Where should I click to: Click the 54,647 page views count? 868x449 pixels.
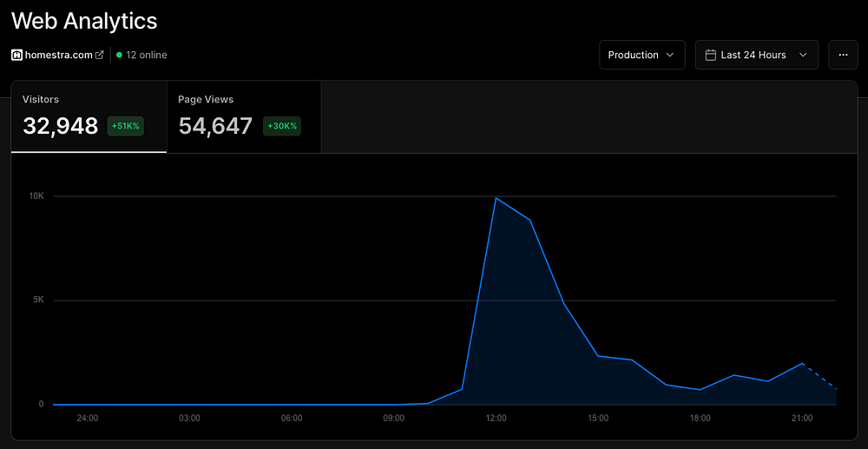pyautogui.click(x=215, y=126)
